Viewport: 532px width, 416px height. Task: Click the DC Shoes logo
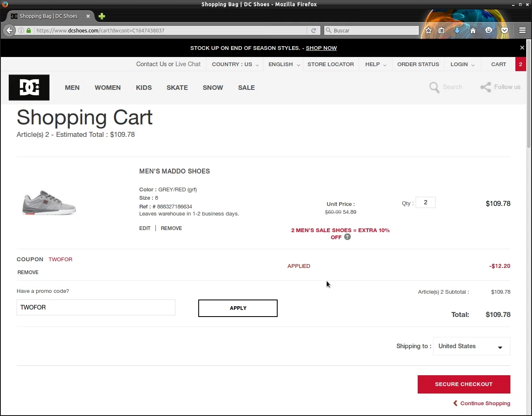[29, 87]
